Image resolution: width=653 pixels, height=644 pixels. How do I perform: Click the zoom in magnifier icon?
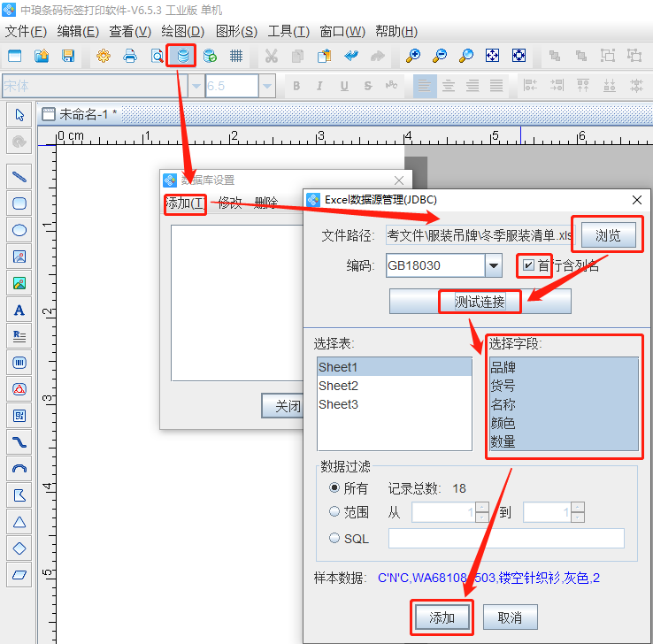[x=412, y=56]
